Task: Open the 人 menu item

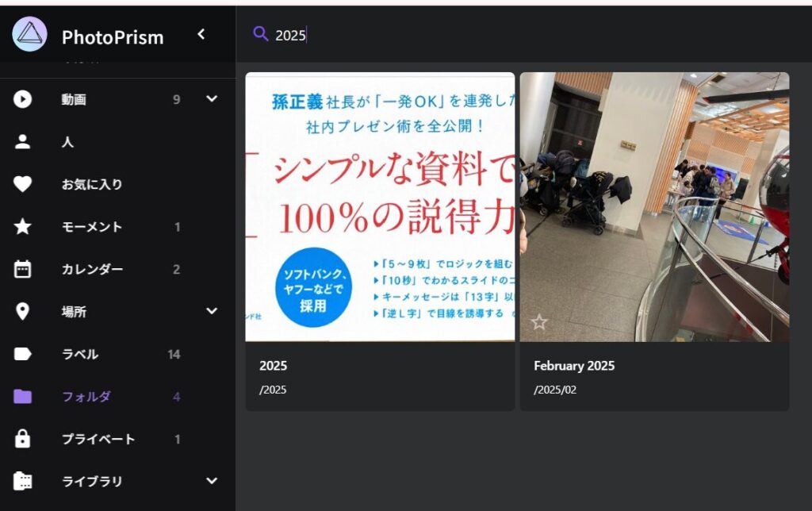Action: (x=117, y=141)
